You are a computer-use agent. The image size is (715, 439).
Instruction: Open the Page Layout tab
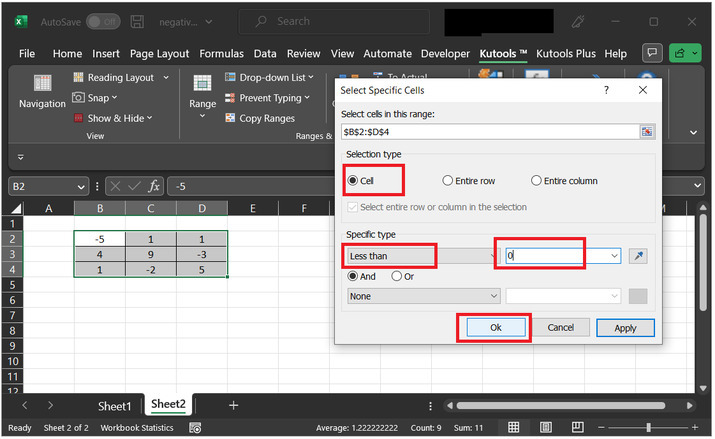pos(159,54)
